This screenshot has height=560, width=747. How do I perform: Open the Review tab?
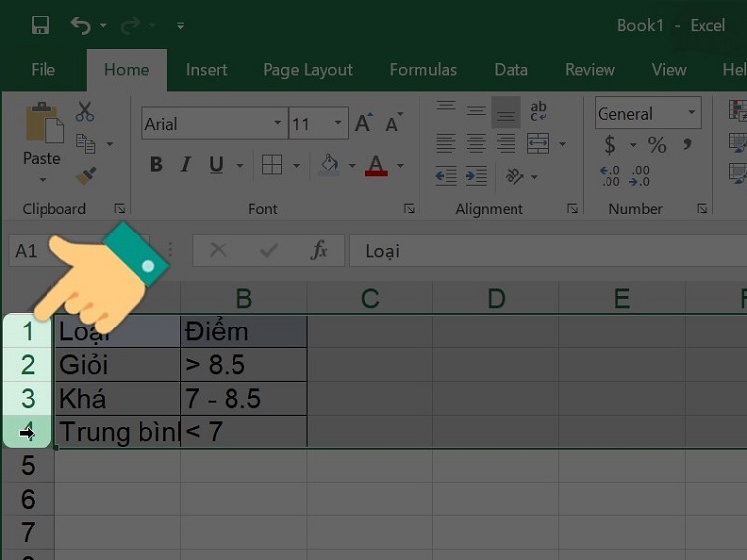coord(590,70)
